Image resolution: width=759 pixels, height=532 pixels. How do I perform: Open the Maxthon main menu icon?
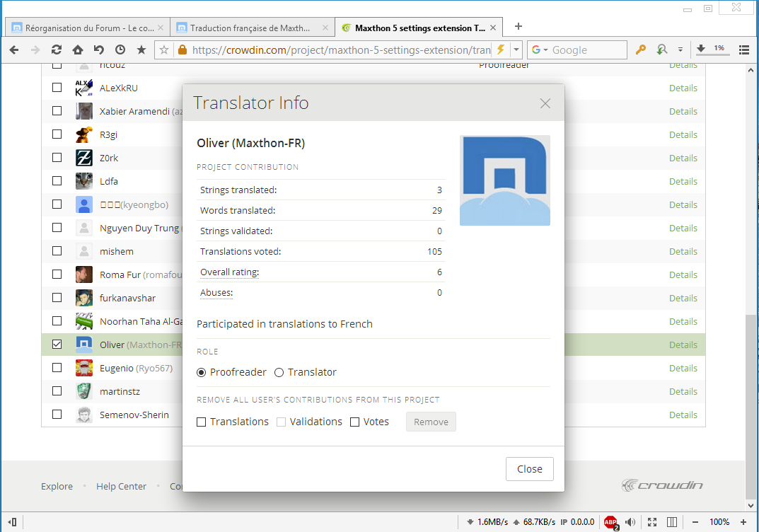coord(744,50)
